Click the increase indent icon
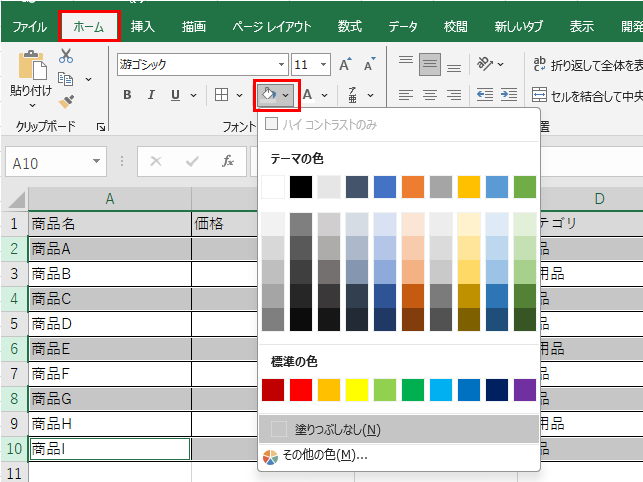The height and width of the screenshot is (482, 643). coord(510,95)
